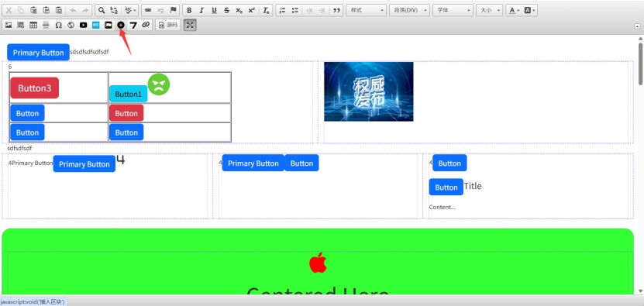Select the 权威发布 image
This screenshot has width=644, height=306.
point(368,91)
